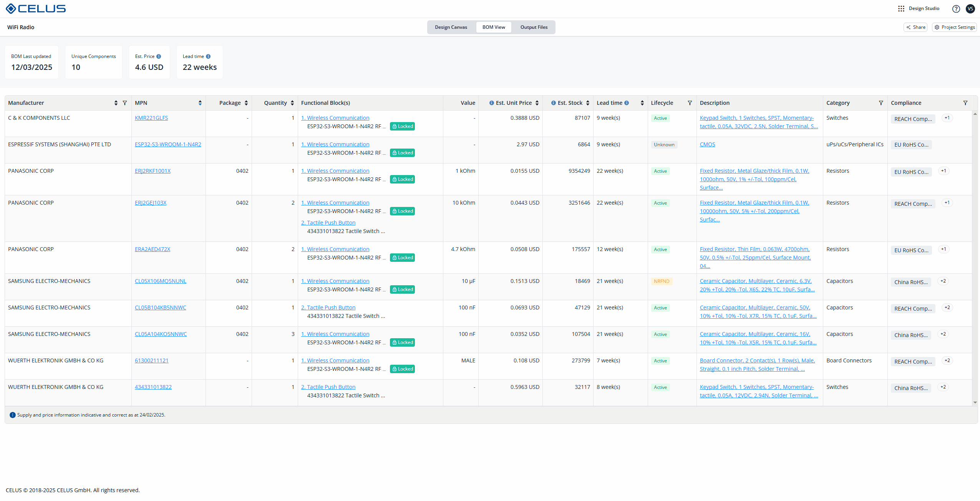Click the table scrollbar down arrow

coord(975,403)
